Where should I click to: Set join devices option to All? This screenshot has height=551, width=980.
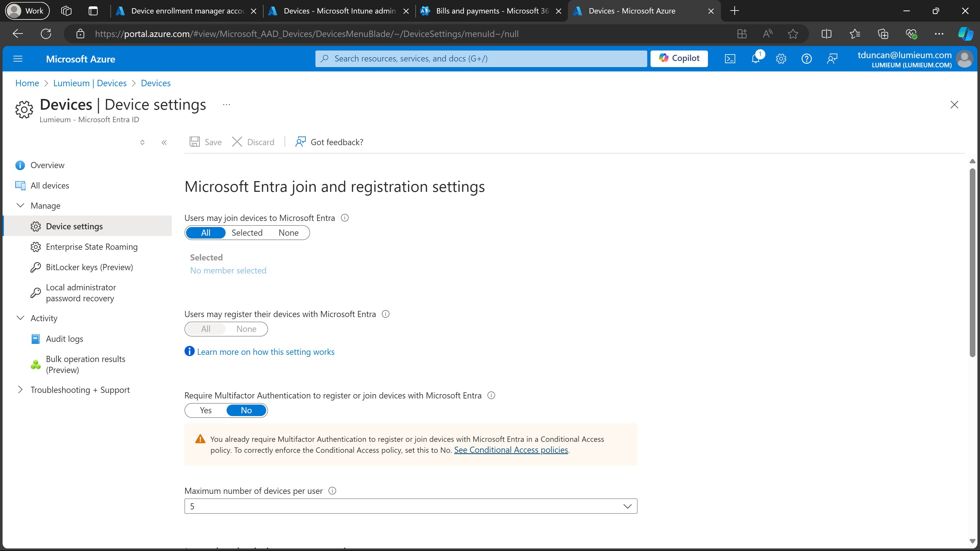point(206,233)
